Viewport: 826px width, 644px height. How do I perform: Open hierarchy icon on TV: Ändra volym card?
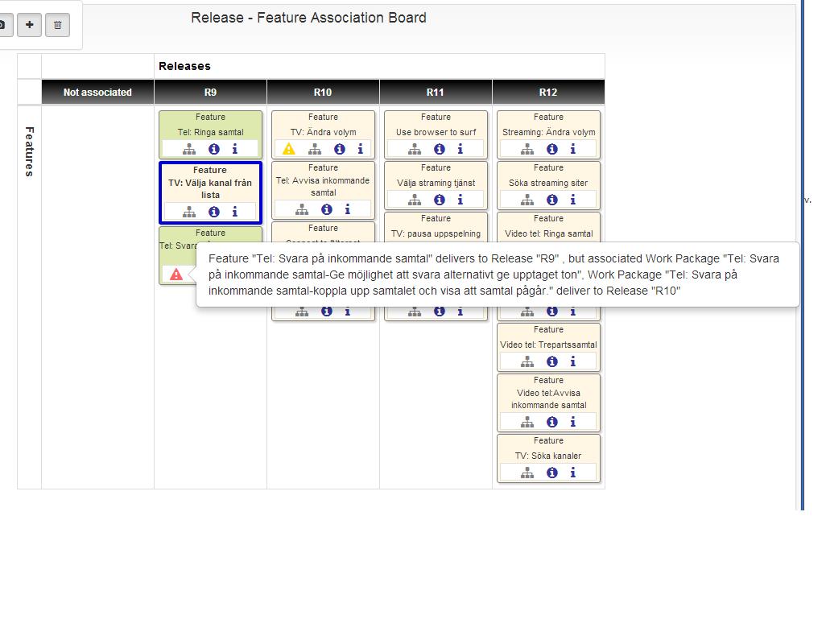(x=315, y=149)
